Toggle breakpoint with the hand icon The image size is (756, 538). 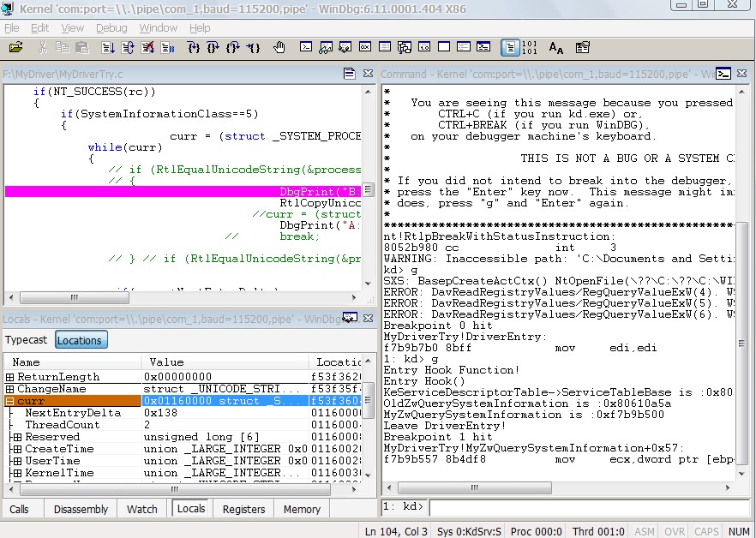pyautogui.click(x=279, y=47)
